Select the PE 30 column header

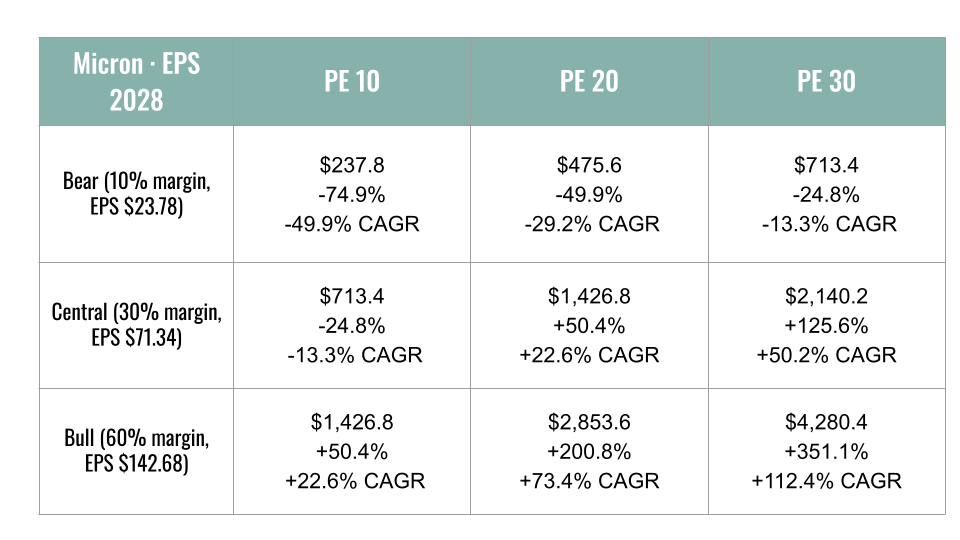827,81
